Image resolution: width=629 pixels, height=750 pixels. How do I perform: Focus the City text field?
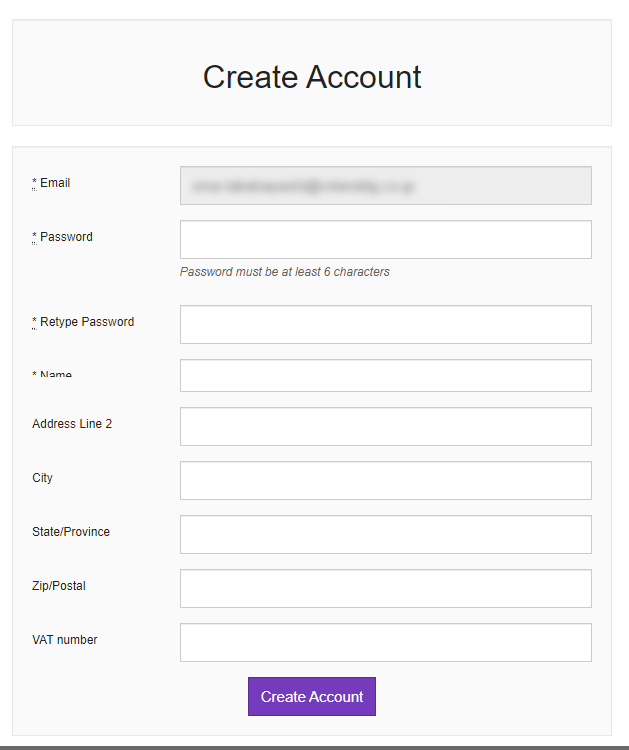click(385, 481)
